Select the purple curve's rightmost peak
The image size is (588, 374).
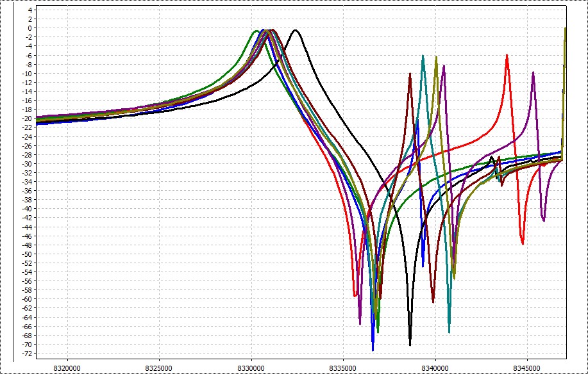[x=533, y=72]
